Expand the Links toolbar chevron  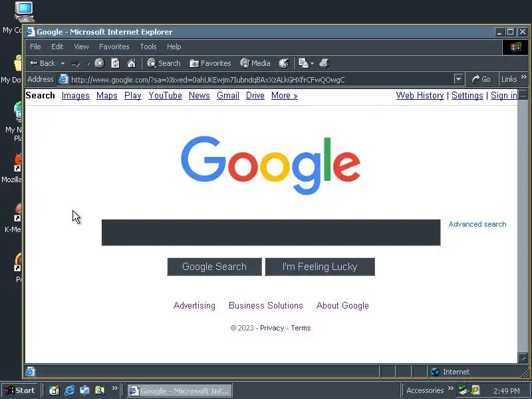tap(524, 77)
